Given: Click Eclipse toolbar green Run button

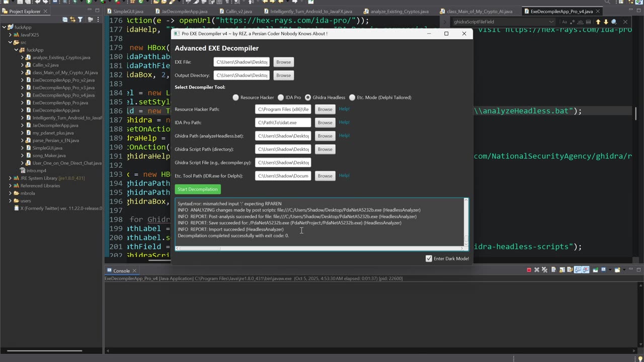Looking at the screenshot, I should (x=89, y=2).
